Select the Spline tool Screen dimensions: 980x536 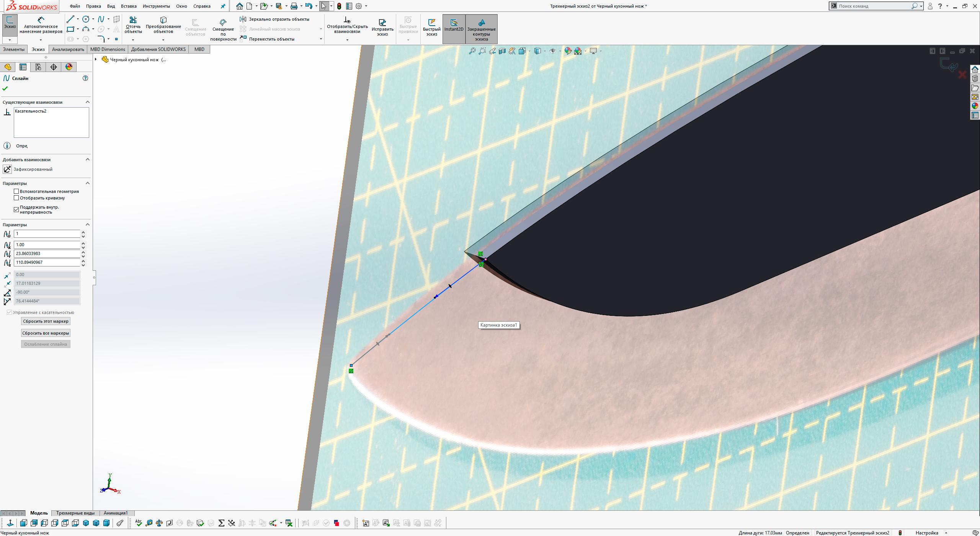[101, 18]
